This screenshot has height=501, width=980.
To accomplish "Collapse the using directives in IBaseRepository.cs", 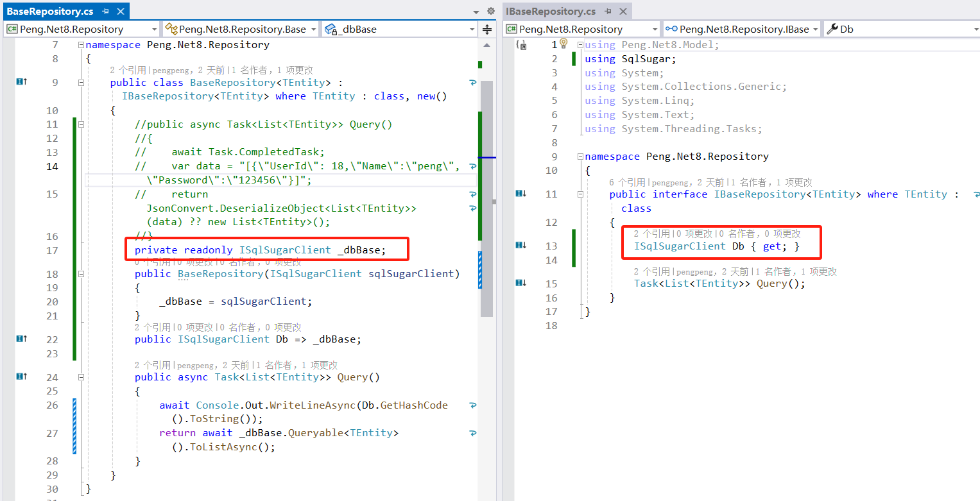I will [x=580, y=45].
